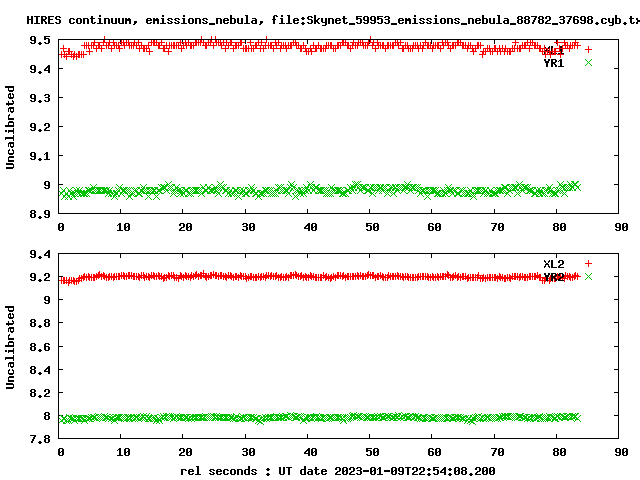640x480 pixels.
Task: Click the 30 x-axis label of bottom plot
Action: [x=248, y=452]
